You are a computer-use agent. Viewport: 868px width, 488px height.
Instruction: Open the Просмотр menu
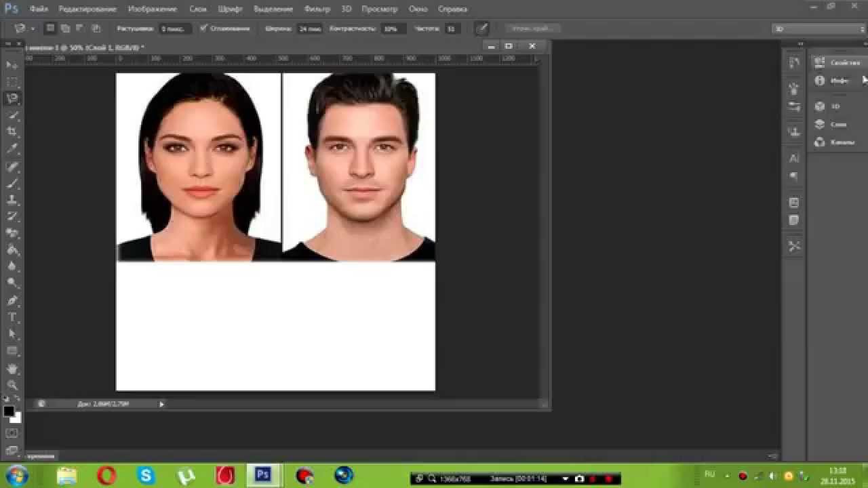pyautogui.click(x=380, y=9)
